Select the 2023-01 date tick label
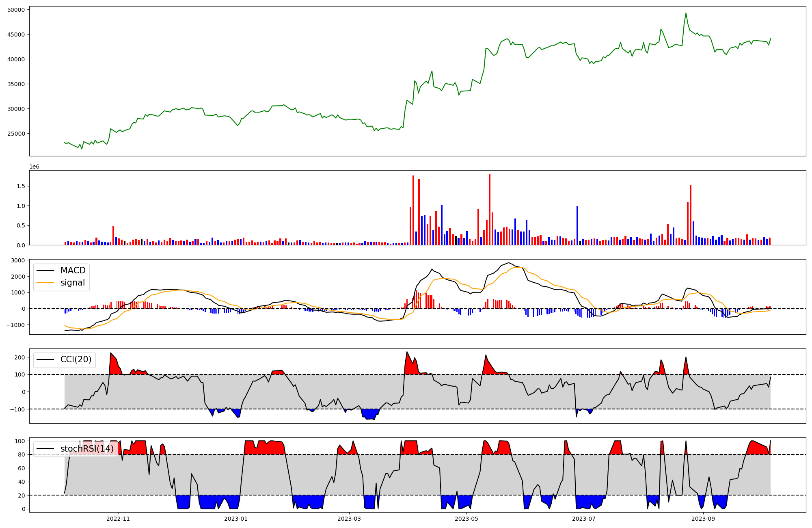The height and width of the screenshot is (528, 812). click(x=235, y=519)
